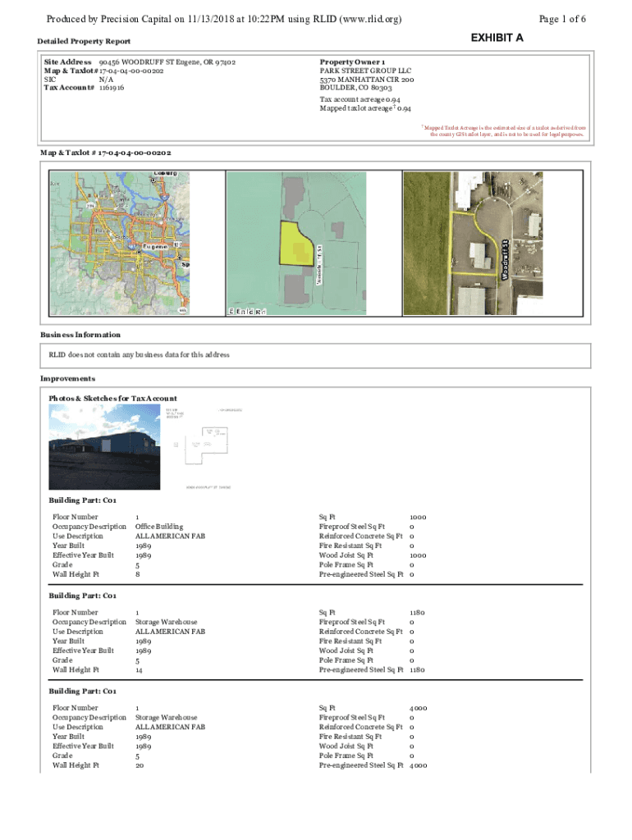Click Photos & Sketches for Tax Account heading
632x840 pixels.
click(112, 399)
